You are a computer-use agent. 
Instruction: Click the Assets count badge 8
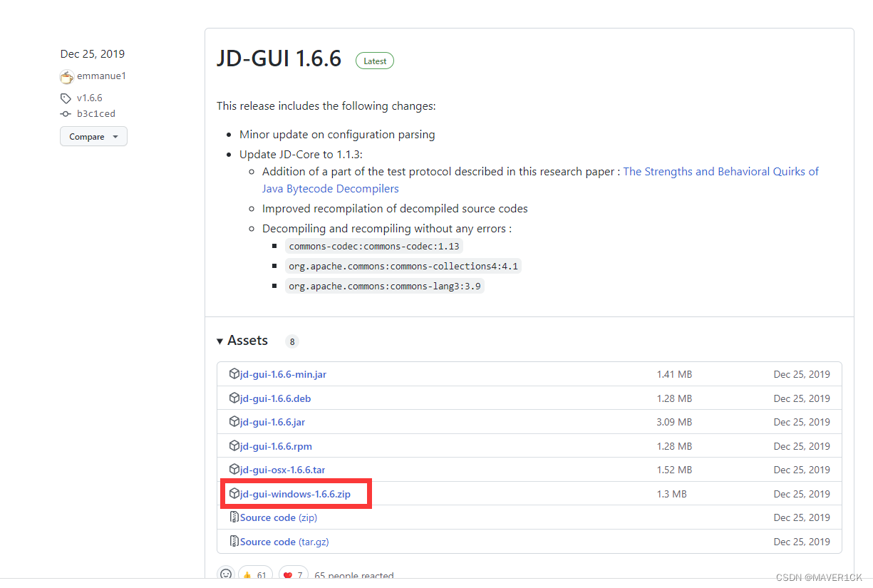click(292, 341)
